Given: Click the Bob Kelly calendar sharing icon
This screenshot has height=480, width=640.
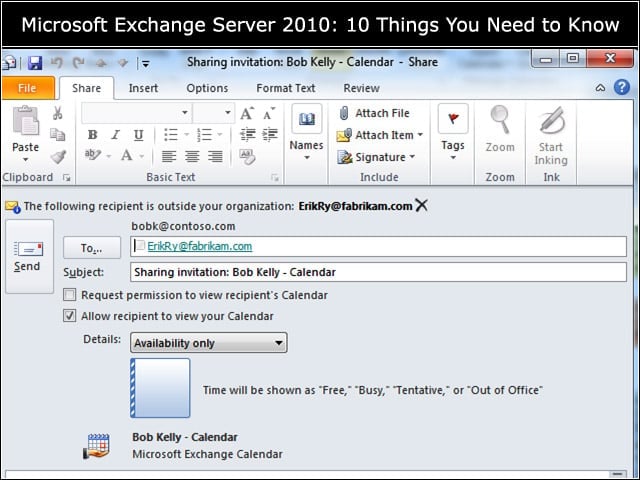Looking at the screenshot, I should (96, 446).
